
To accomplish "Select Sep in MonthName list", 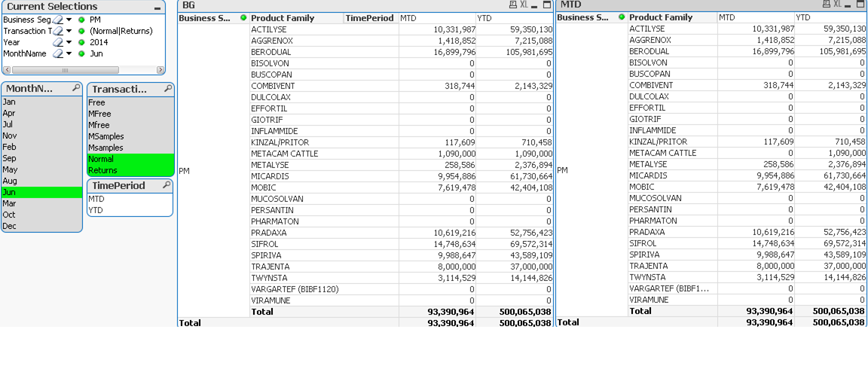I will tap(41, 158).
